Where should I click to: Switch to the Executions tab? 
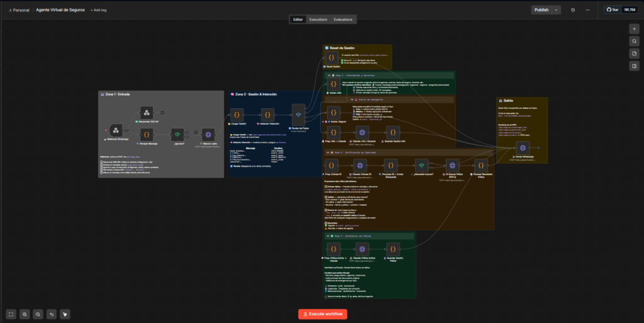318,20
